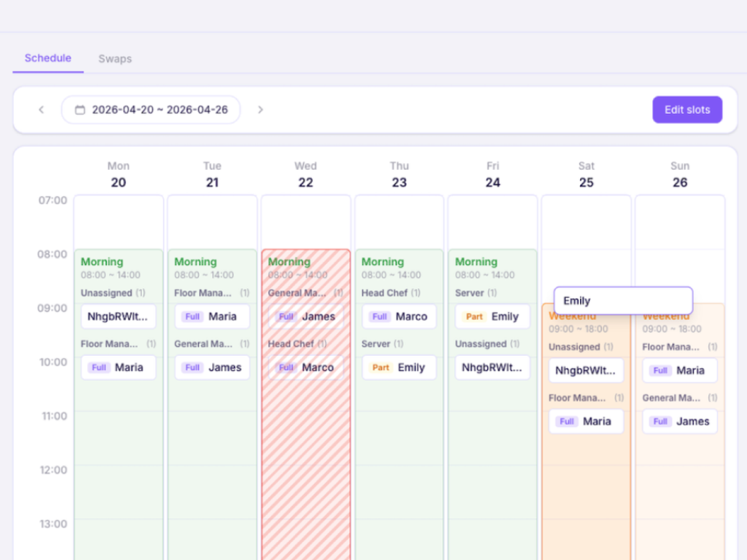Click Saturday's Weekend shift time 09:00 ~ 18:00
The image size is (747, 560).
click(x=578, y=329)
